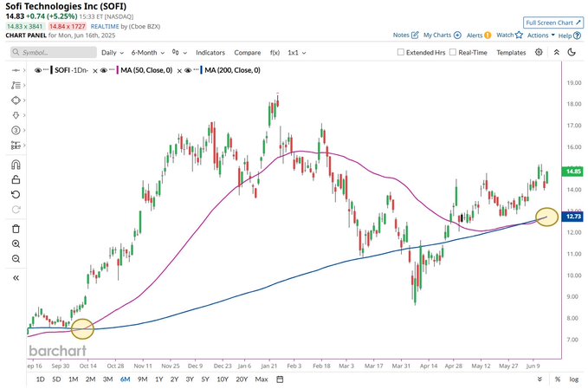Open the Daily frequency dropdown
Viewport: 588px width, 389px height.
[112, 53]
